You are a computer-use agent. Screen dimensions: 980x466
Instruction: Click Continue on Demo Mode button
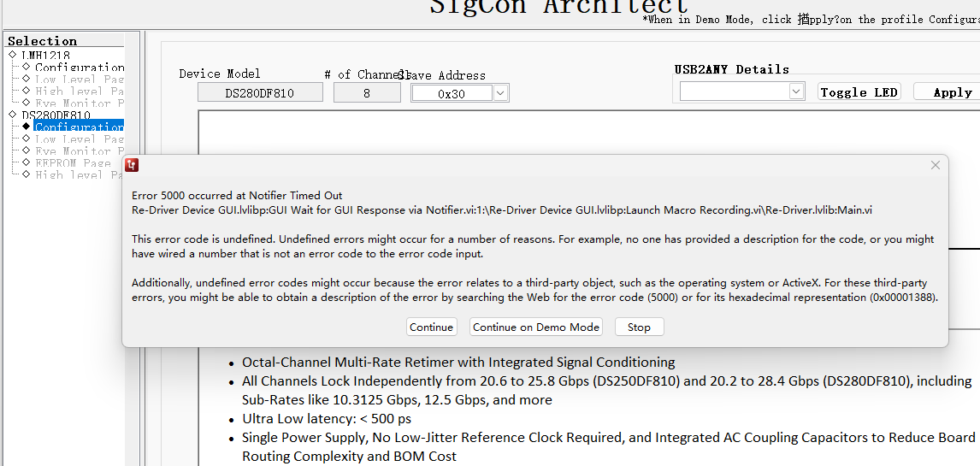(x=536, y=327)
